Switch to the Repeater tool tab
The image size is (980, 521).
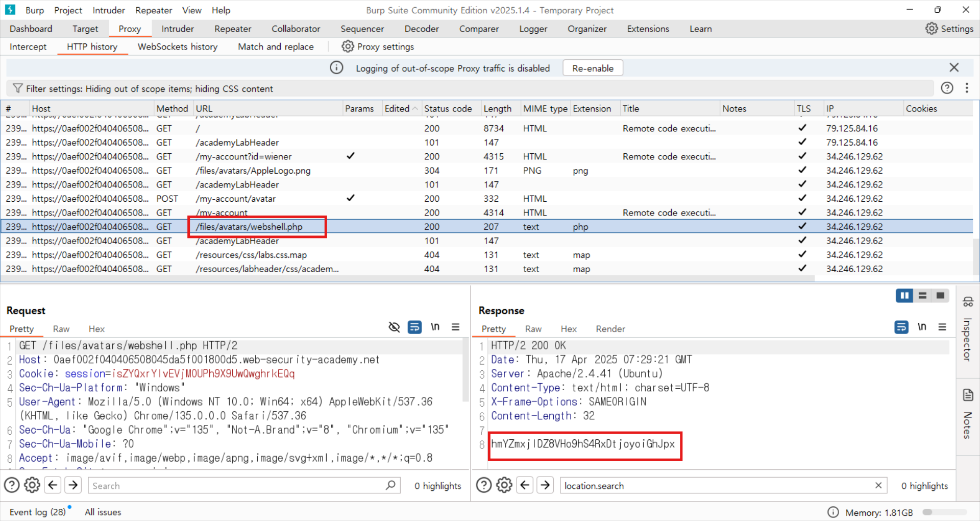233,29
